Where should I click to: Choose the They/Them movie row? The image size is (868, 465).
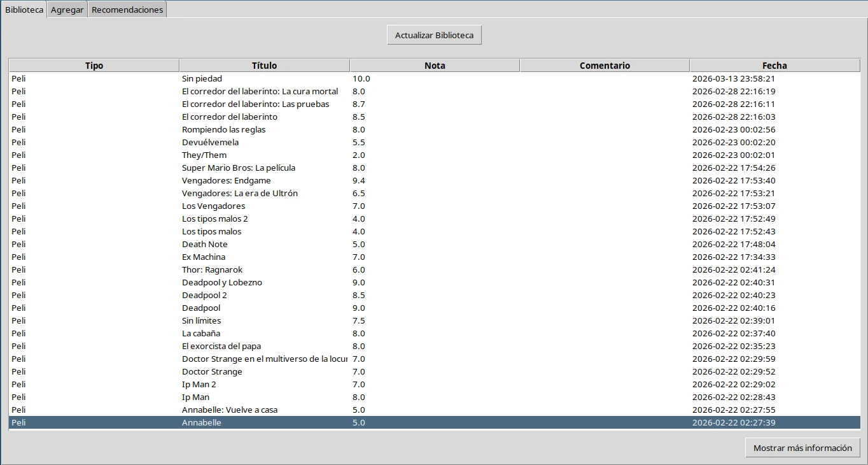pyautogui.click(x=204, y=155)
